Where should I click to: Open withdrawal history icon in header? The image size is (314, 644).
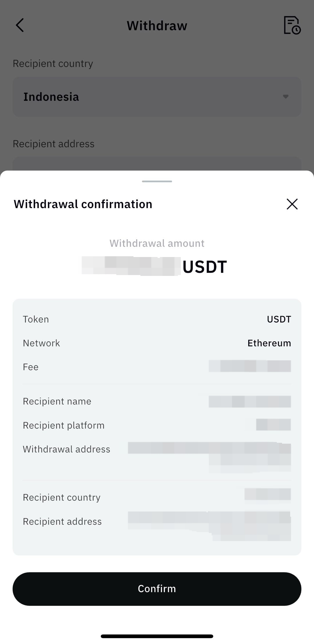point(292,25)
